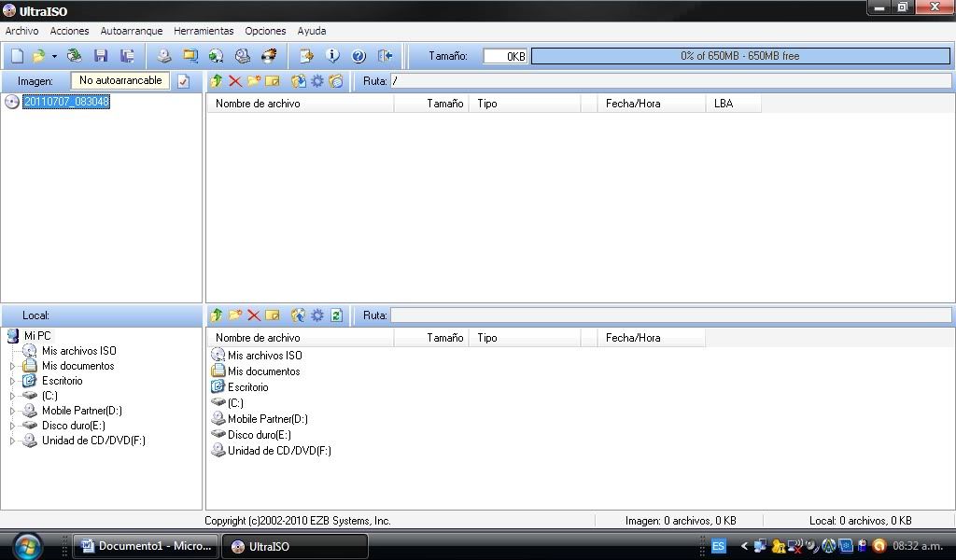
Task: Create new folder in Local pane toolbar
Action: coord(234,315)
